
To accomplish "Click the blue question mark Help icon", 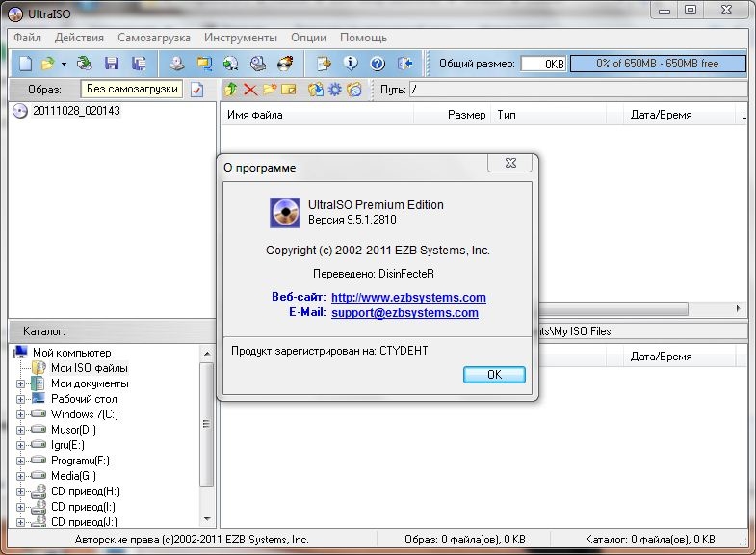I will tap(378, 64).
